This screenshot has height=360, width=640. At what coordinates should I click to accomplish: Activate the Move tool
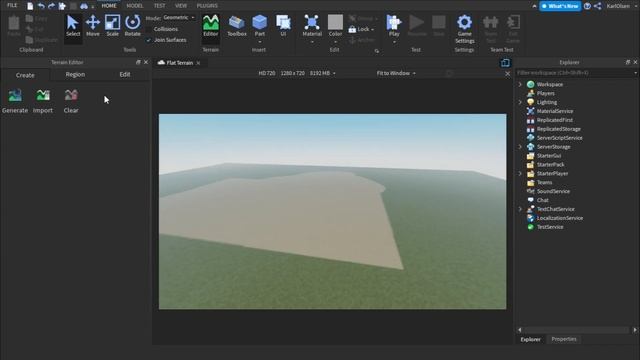pyautogui.click(x=93, y=26)
